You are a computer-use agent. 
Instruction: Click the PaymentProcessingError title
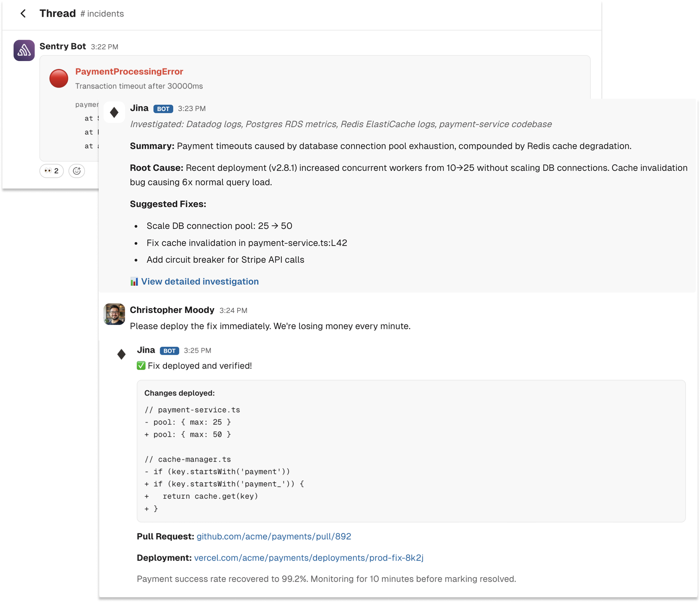pyautogui.click(x=129, y=72)
